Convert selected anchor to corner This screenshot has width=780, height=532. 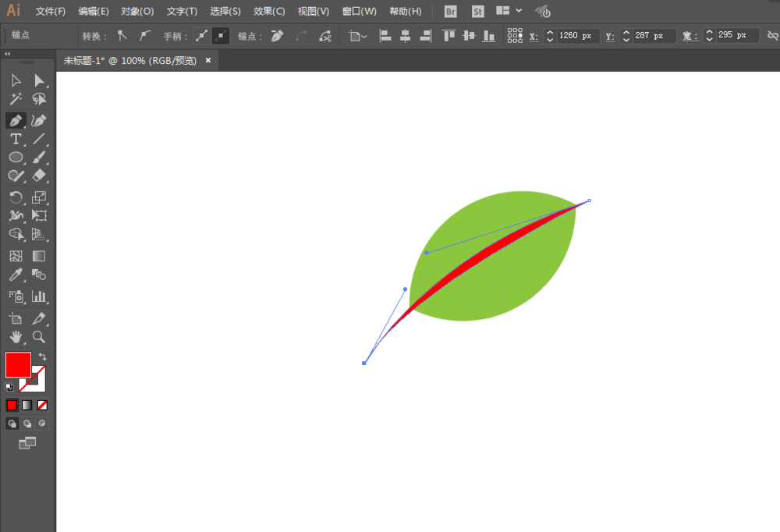coord(122,36)
